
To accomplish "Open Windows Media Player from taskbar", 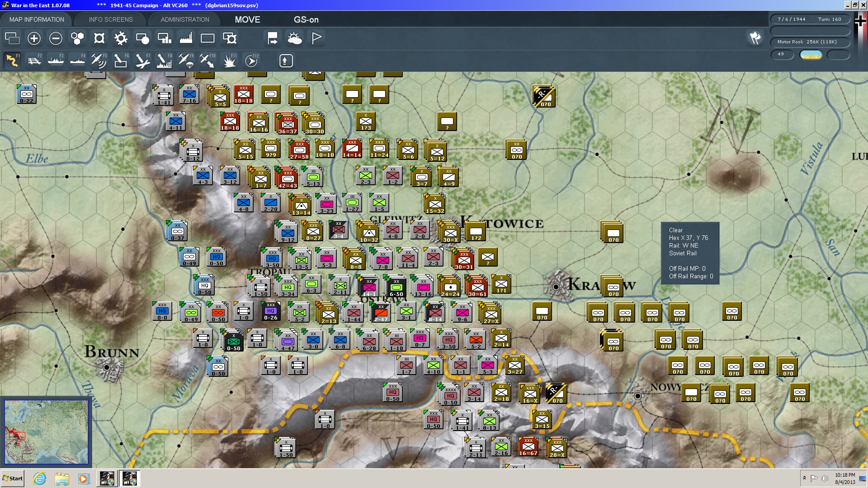I will (x=84, y=479).
